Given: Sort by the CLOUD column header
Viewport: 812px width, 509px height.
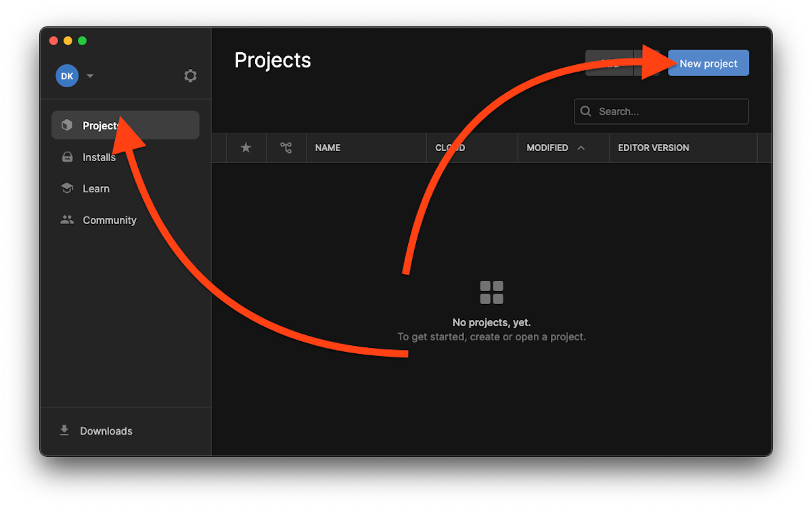Looking at the screenshot, I should [450, 148].
